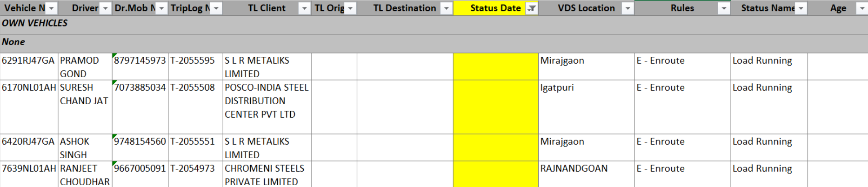Click yellow Status Date cell for PRAMOD GOND
Image resolution: width=868 pixels, height=187 pixels.
495,67
